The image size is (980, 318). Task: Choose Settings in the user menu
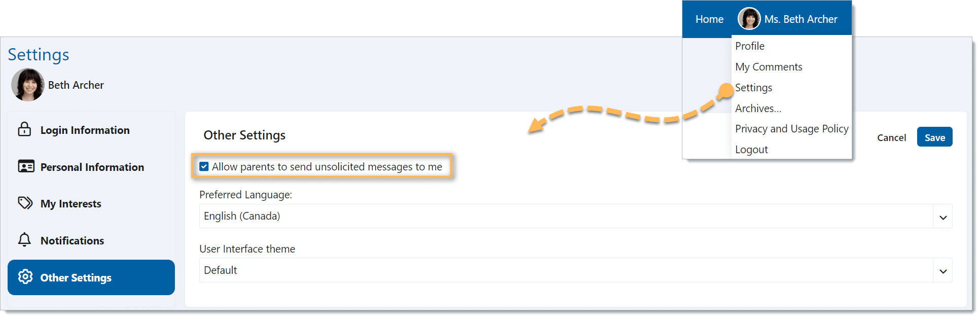754,88
